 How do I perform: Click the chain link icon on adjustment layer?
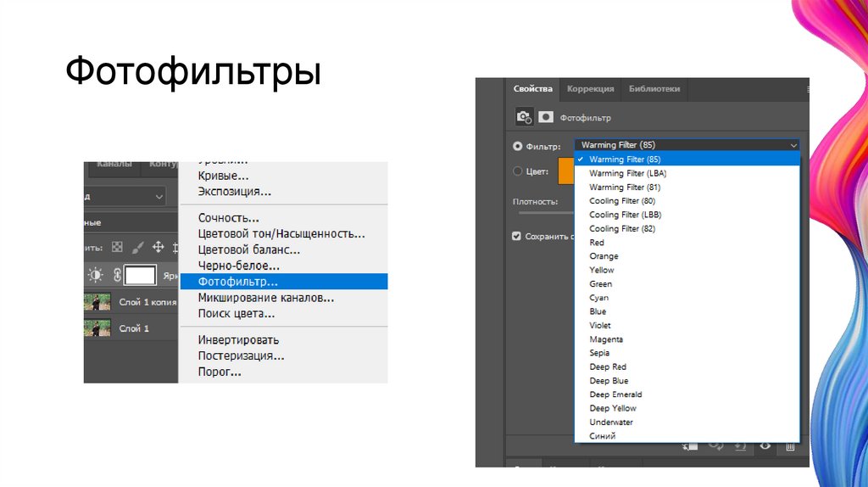click(x=117, y=275)
